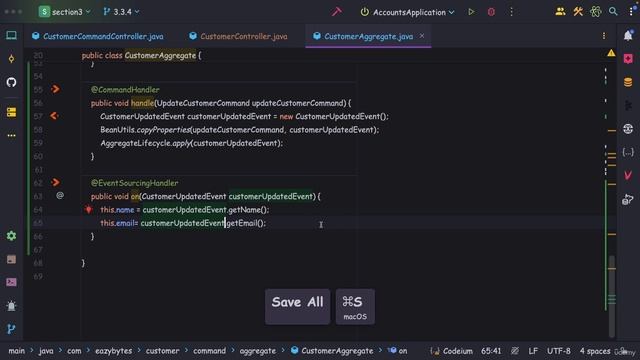Open the pink bookmark tool icon
This screenshot has width=640, height=360.
click(628, 59)
